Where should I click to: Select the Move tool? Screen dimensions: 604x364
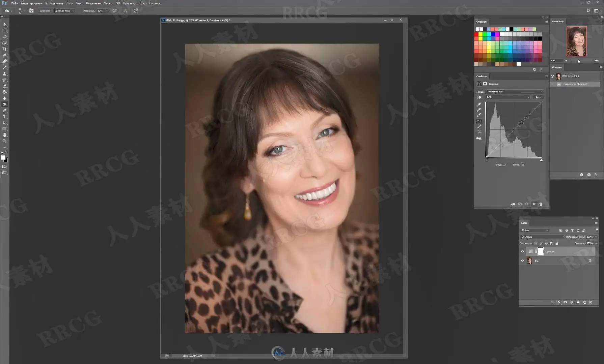[x=4, y=25]
